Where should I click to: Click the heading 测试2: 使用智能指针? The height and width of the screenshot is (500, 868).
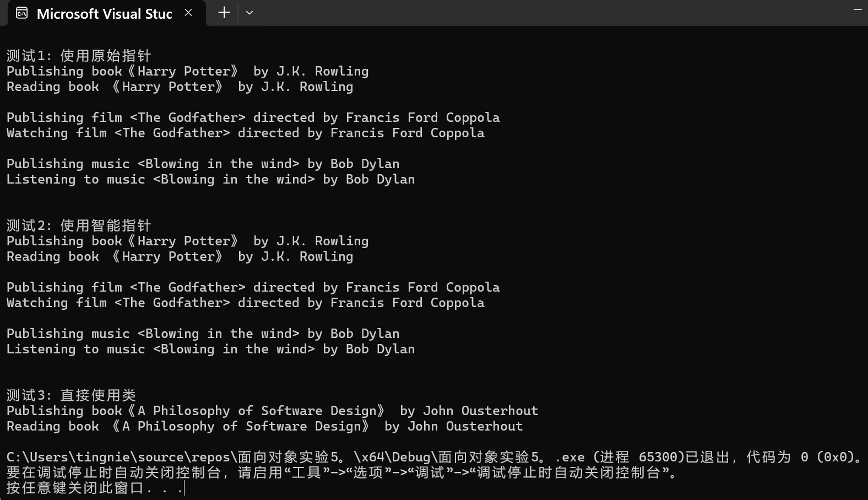click(x=79, y=225)
